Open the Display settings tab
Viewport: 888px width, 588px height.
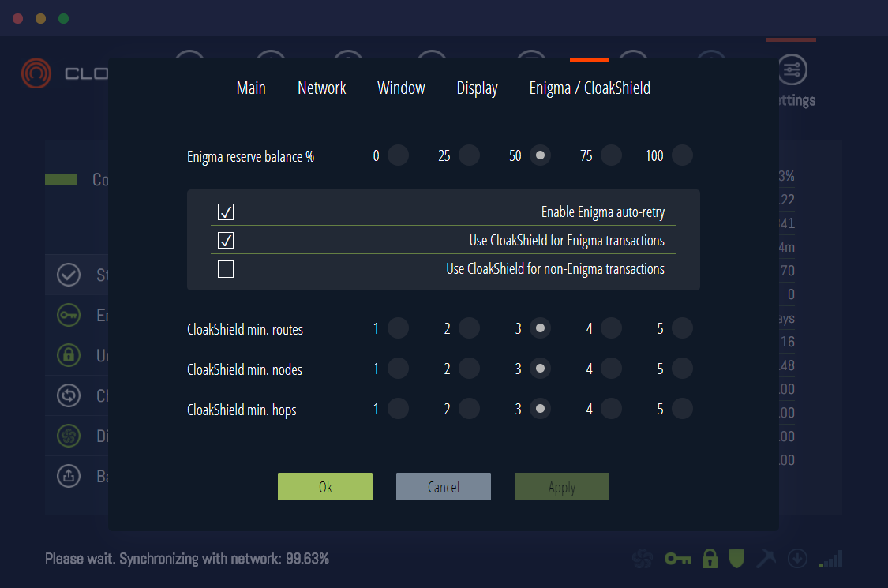coord(477,88)
